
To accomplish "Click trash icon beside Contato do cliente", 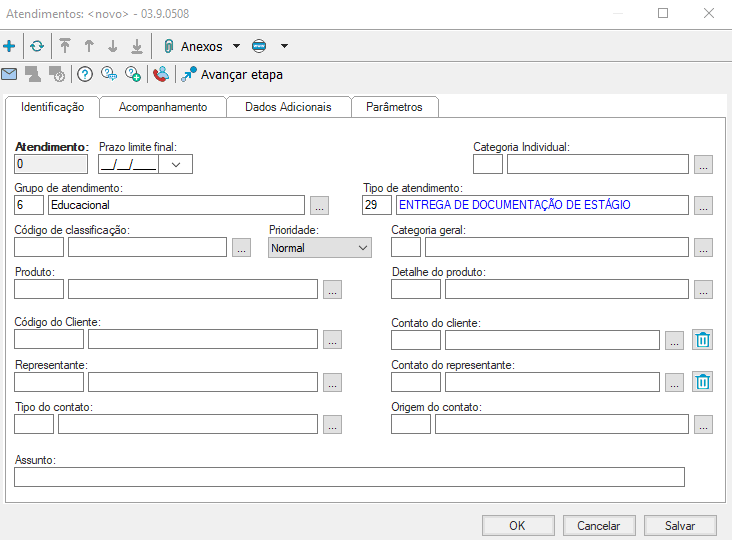I will pyautogui.click(x=703, y=340).
